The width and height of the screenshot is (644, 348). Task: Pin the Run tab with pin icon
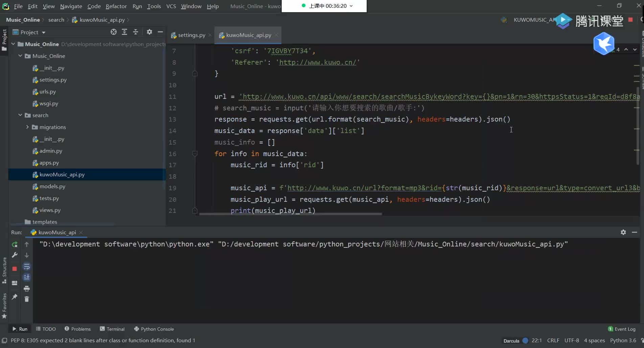(15, 297)
